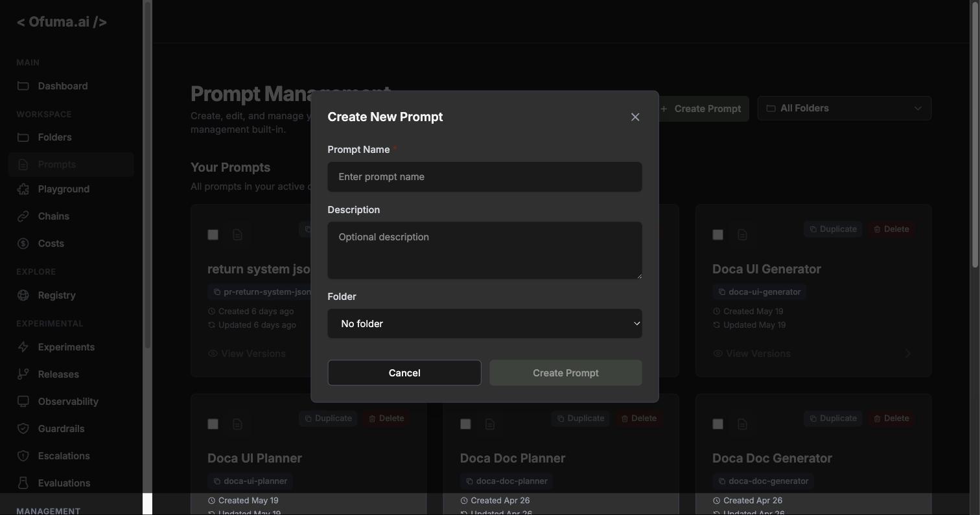980x515 pixels.
Task: Click the main page vertical scrollbar
Action: coord(975,134)
